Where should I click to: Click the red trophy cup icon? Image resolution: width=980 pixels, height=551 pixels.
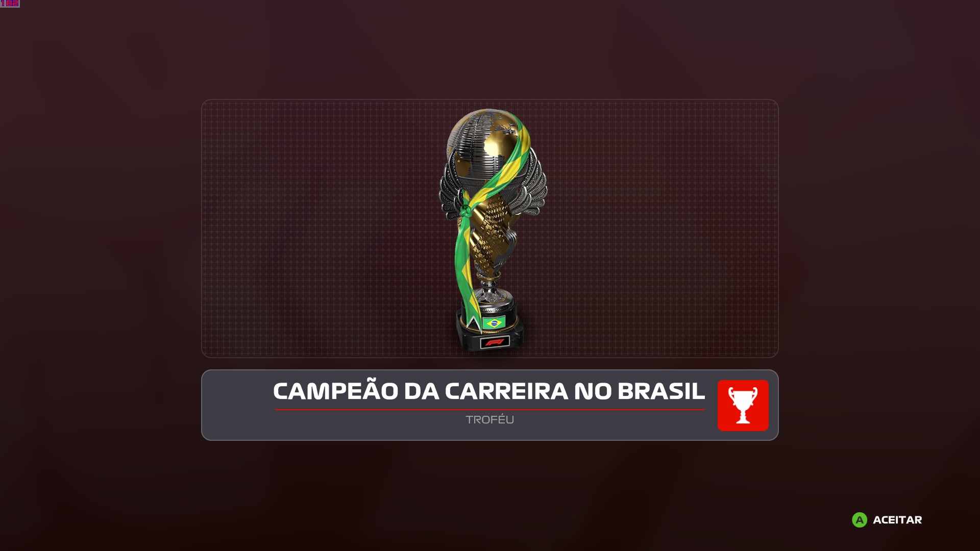click(x=743, y=405)
